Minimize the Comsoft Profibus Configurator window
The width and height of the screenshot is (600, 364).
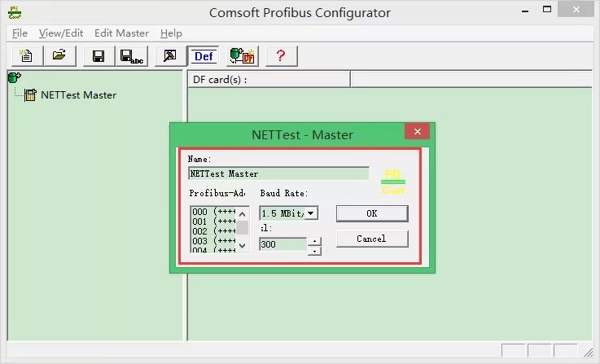[525, 11]
